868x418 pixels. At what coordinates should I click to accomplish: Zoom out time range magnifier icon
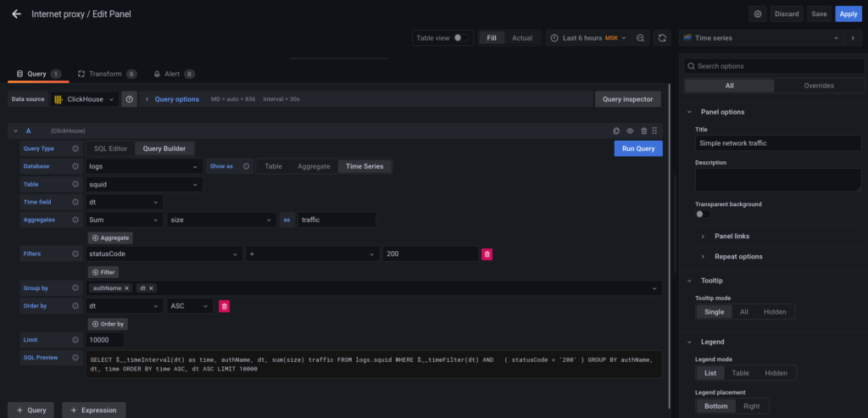click(641, 38)
